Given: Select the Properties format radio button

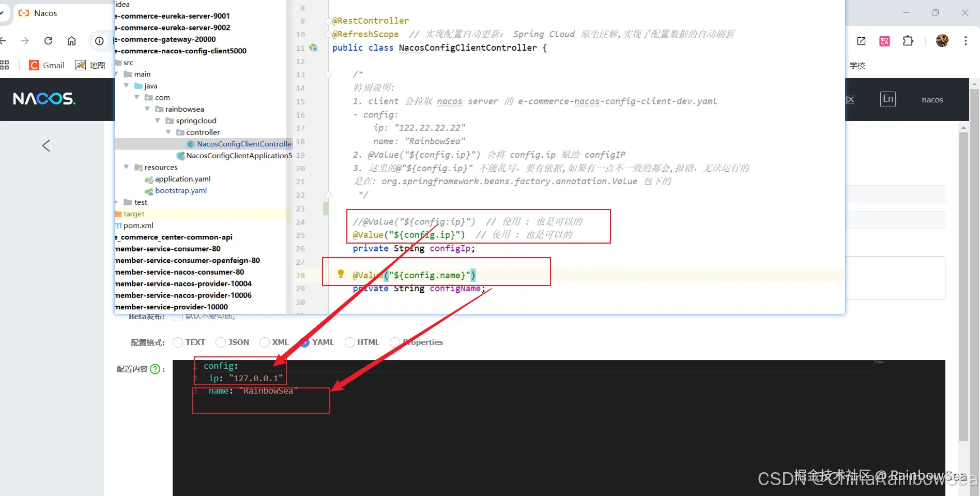Looking at the screenshot, I should tap(395, 342).
